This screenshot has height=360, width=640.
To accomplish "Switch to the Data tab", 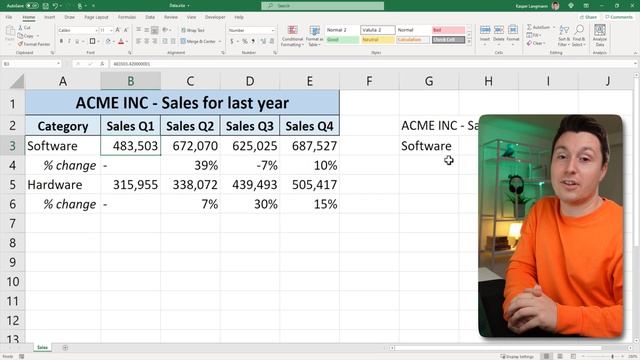I will tap(150, 17).
